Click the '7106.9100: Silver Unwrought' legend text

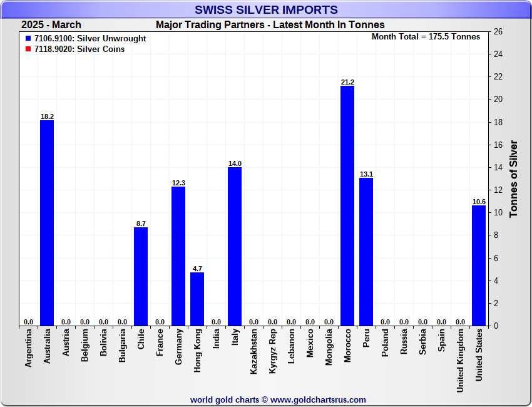pos(90,38)
